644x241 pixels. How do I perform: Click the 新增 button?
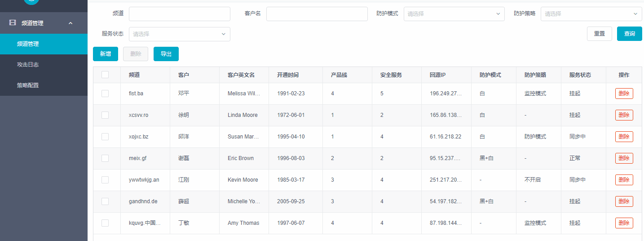(106, 54)
